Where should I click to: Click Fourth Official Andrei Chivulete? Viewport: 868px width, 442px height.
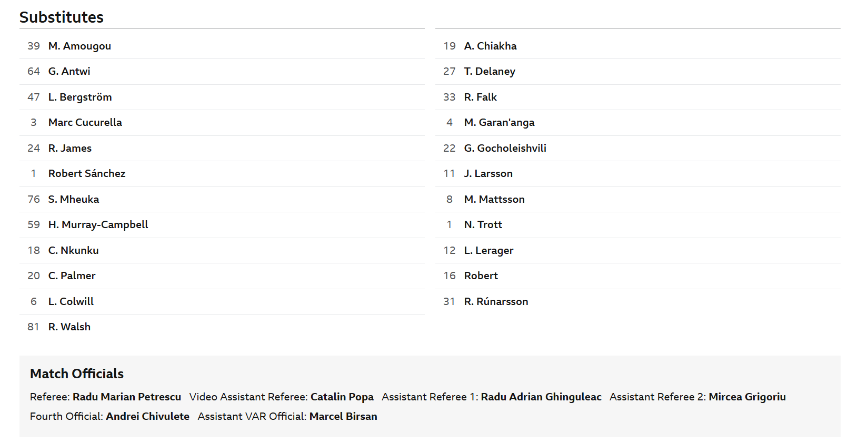pyautogui.click(x=147, y=416)
